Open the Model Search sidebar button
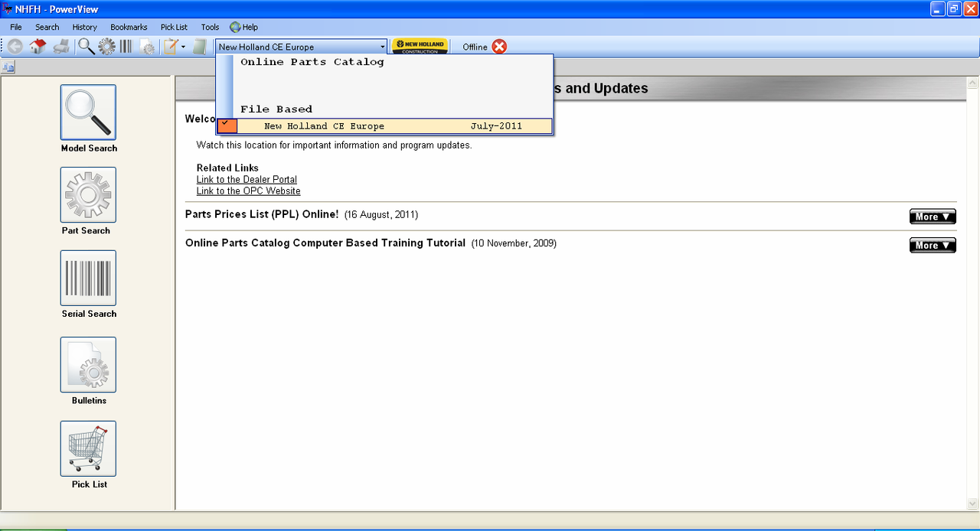This screenshot has width=980, height=531. coord(88,112)
